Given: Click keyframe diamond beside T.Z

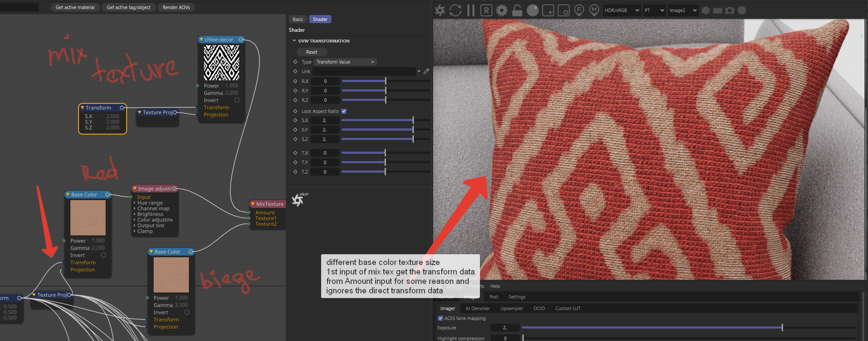Looking at the screenshot, I should [x=295, y=172].
